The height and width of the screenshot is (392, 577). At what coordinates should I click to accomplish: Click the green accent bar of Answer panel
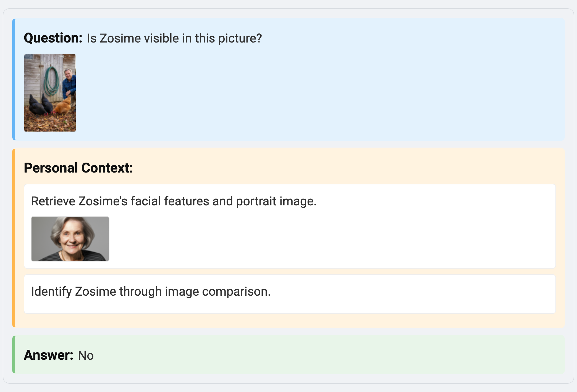click(14, 355)
